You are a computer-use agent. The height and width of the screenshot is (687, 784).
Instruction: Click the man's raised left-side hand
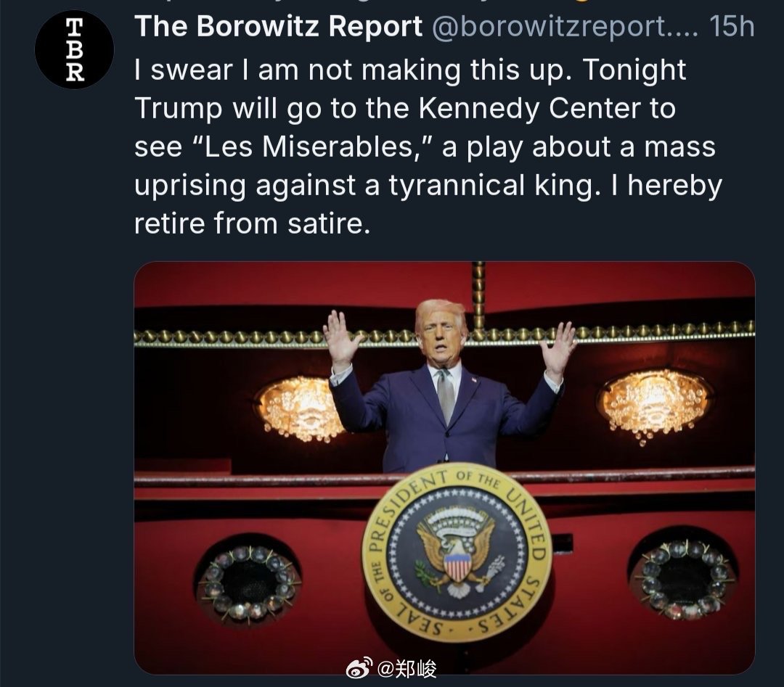tap(341, 340)
